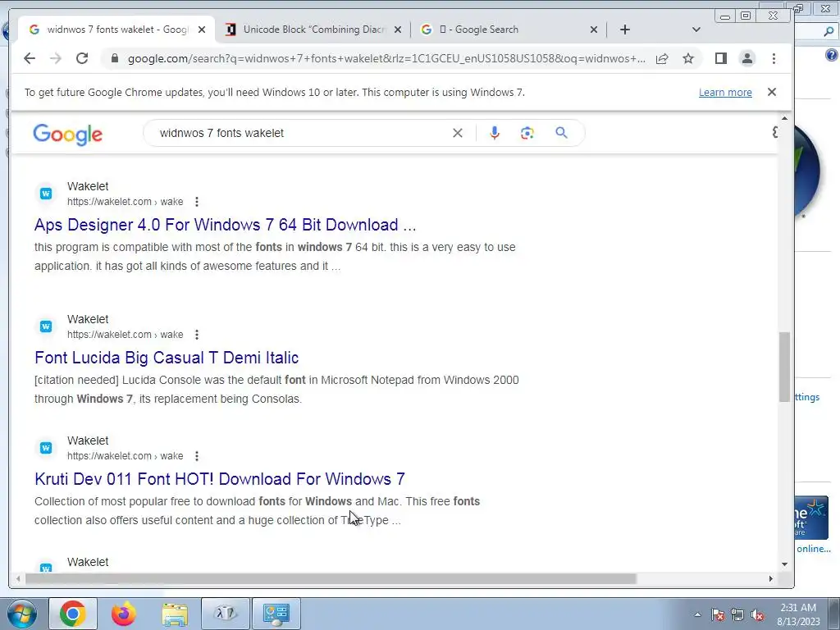Open network status tray icon
Screen dimensions: 840x630
tap(737, 614)
